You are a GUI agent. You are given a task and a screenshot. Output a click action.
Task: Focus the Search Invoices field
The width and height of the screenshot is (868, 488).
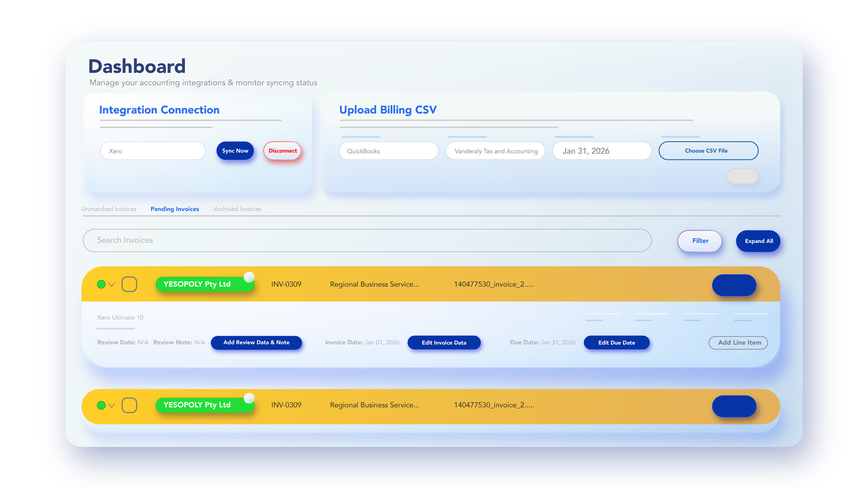367,240
